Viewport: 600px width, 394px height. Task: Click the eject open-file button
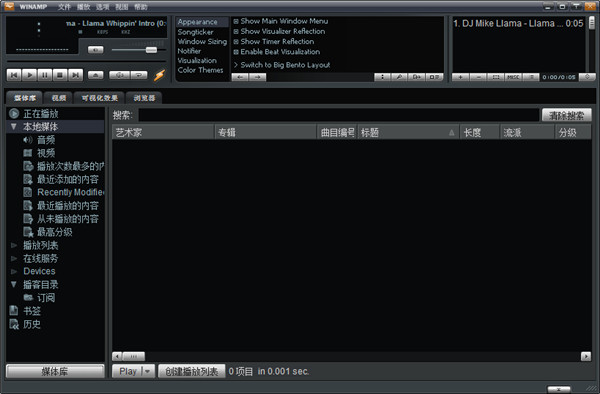point(96,75)
